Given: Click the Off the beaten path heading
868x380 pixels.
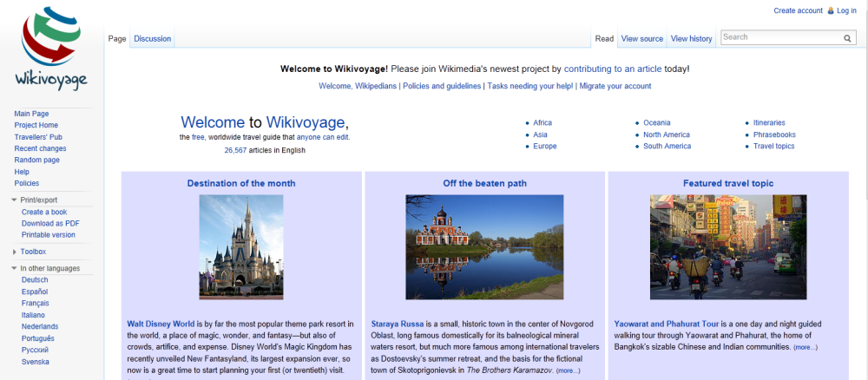Looking at the screenshot, I should (485, 183).
